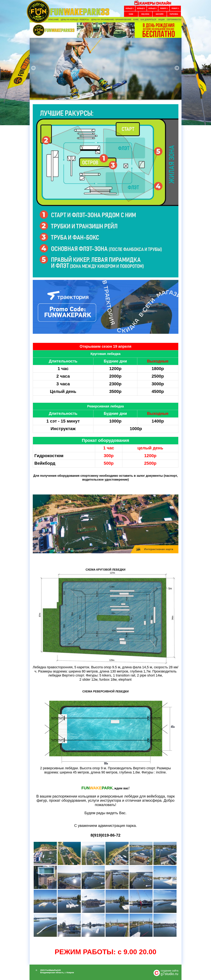Click the 'РЕЖИМ РАБОТЫ: с 9.00 20.00' text
This screenshot has width=211, height=980.
(105, 952)
